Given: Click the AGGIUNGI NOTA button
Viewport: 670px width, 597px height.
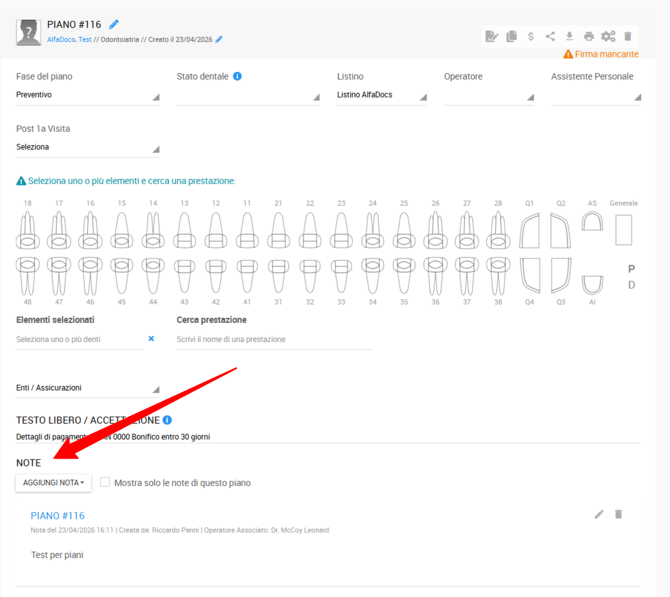Looking at the screenshot, I should (x=53, y=483).
